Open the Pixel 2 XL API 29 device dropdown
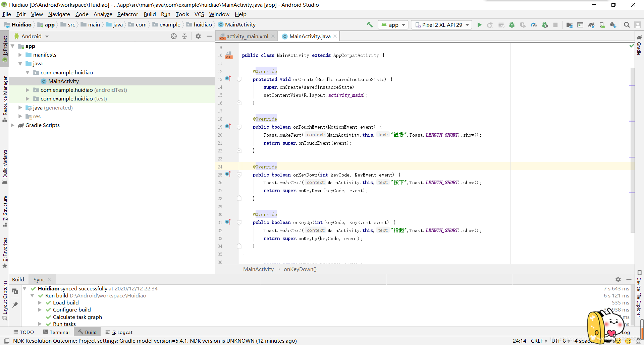 coord(441,25)
